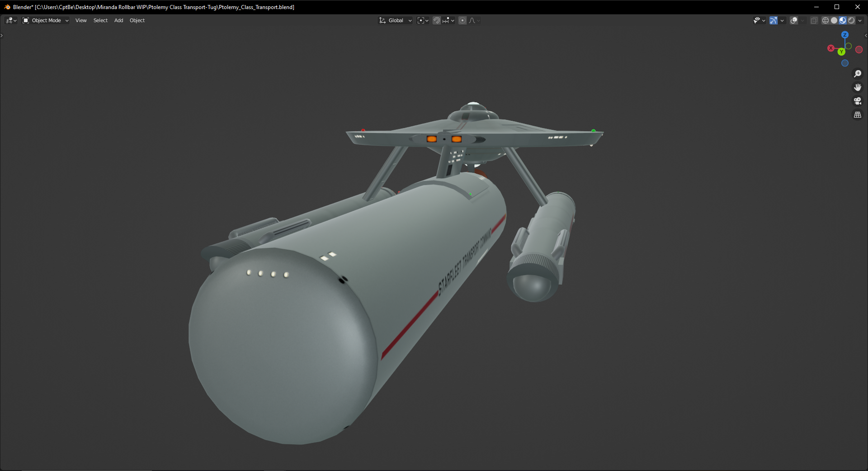Maximize the Blender window
The width and height of the screenshot is (868, 471).
[837, 7]
